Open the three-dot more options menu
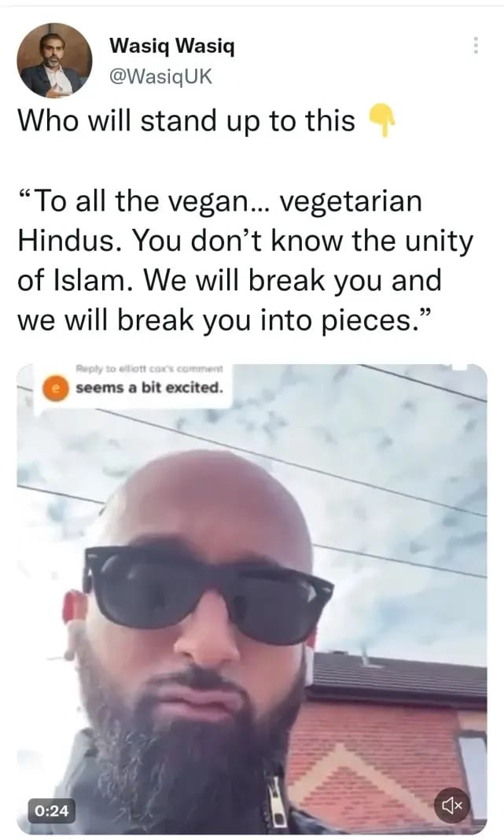Viewport: 504px width, 840px height. [475, 45]
